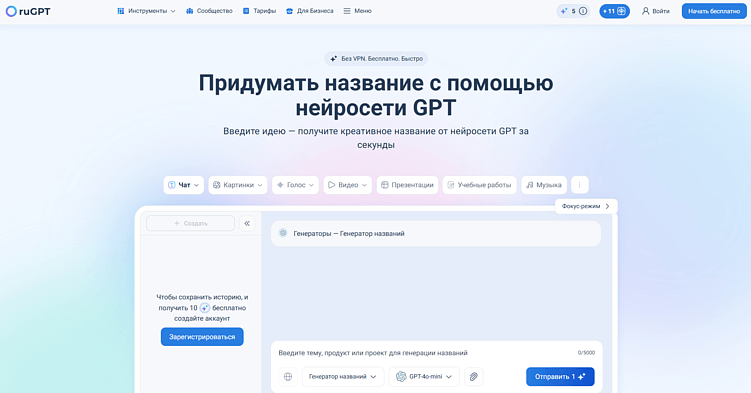This screenshot has width=751, height=393.
Task: Expand the Голос dropdown
Action: (x=296, y=185)
